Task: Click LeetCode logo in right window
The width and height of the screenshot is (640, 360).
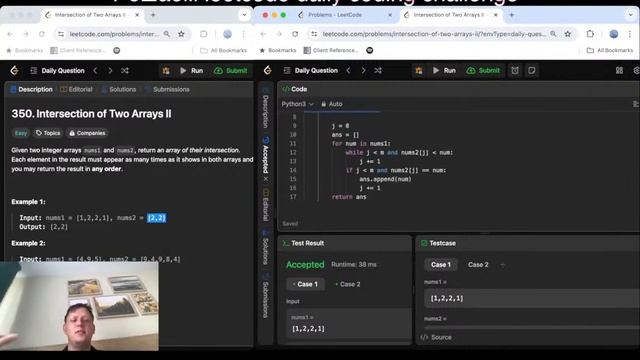Action: coord(267,70)
